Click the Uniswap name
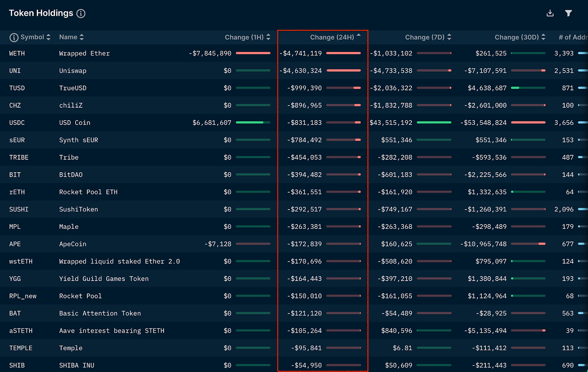 pos(73,71)
